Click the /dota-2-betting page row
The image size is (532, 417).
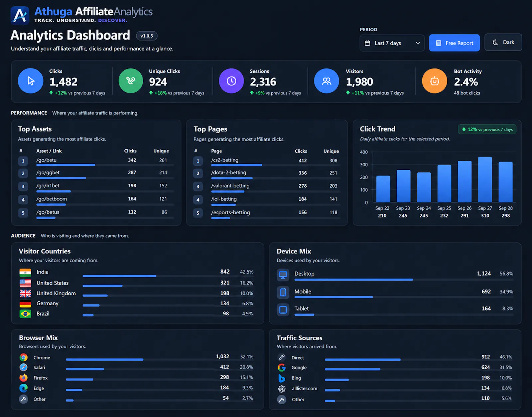click(267, 174)
